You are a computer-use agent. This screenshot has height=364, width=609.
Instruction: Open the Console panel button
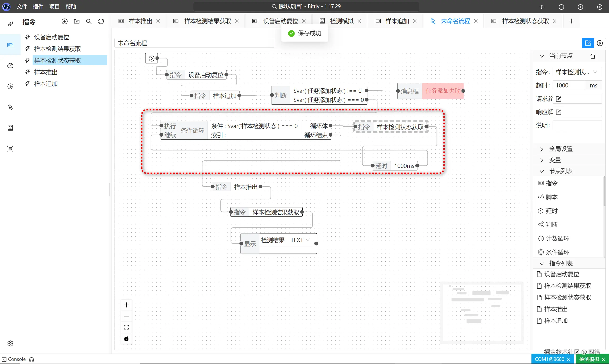click(14, 359)
